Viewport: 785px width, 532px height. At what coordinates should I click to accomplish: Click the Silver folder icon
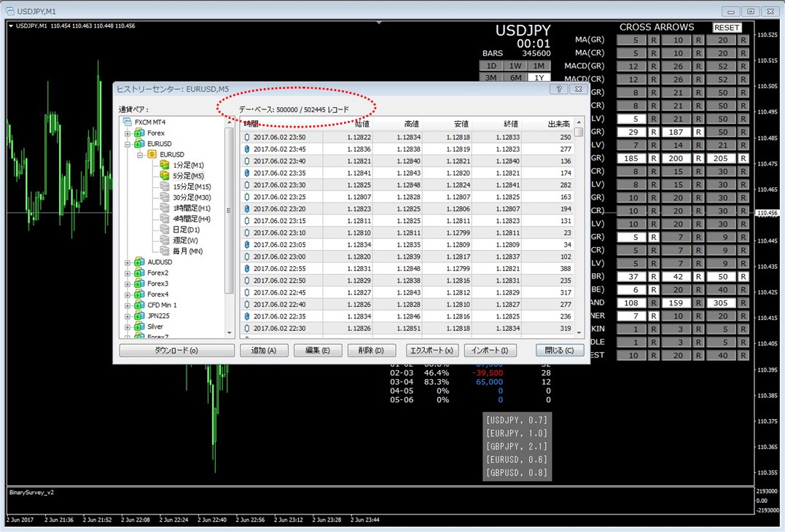(x=140, y=326)
